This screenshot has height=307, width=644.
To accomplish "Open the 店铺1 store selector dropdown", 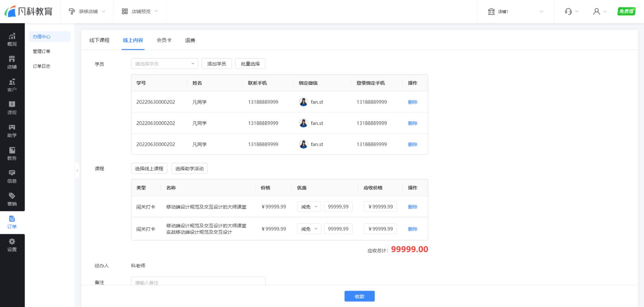I will (x=541, y=12).
